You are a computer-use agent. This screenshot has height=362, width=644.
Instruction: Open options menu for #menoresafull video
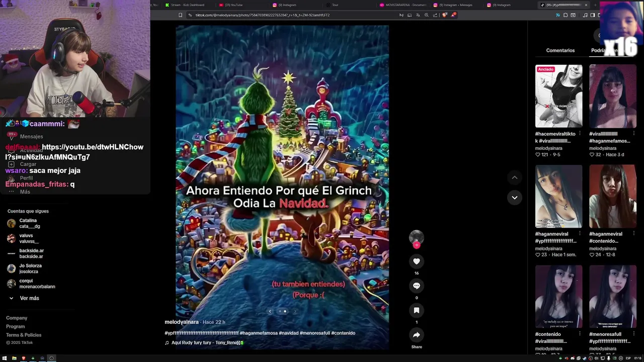(633, 334)
